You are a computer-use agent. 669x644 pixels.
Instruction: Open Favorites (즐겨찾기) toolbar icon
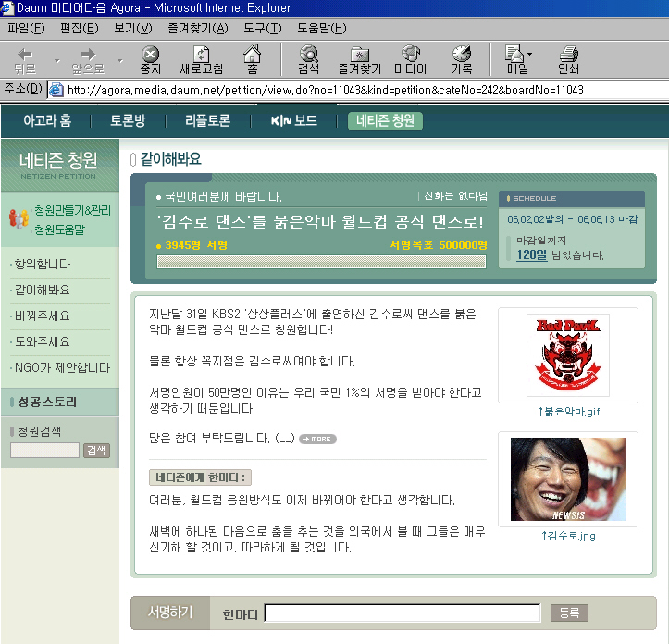[359, 55]
